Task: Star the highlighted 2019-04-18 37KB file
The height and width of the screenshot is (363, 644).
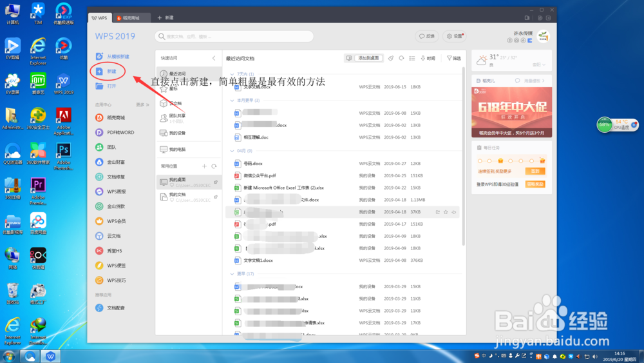Action: tap(446, 212)
